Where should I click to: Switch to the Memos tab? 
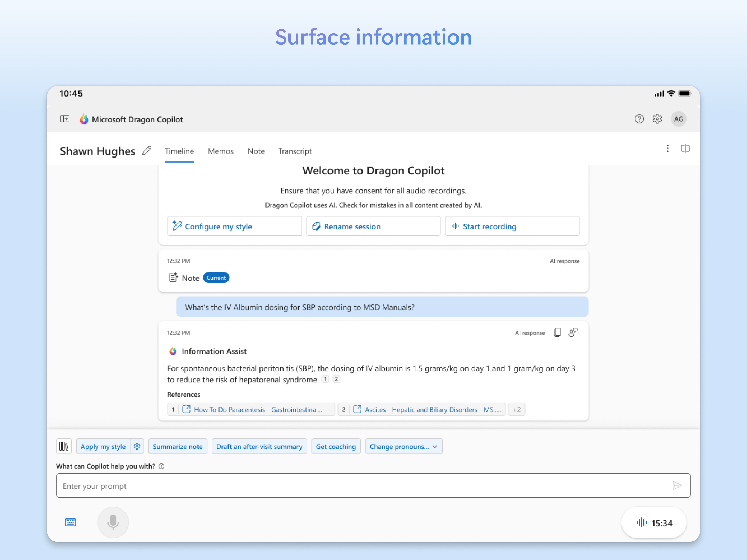(x=221, y=151)
